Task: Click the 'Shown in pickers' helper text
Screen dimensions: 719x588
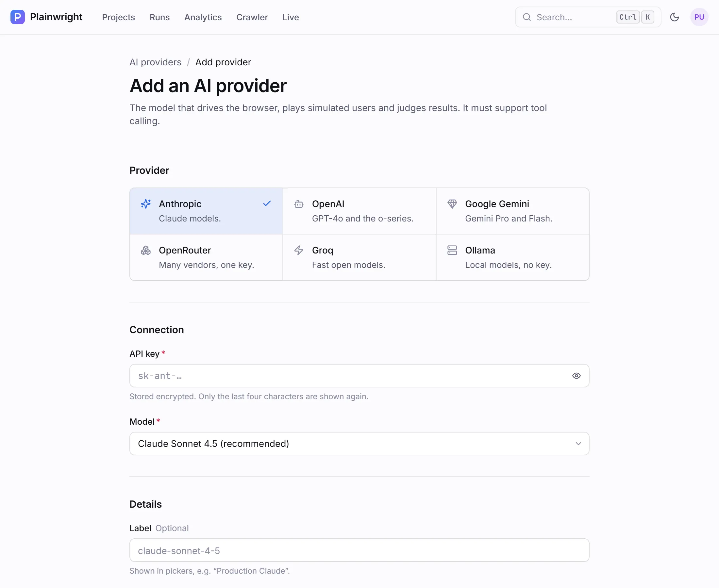Action: click(210, 571)
